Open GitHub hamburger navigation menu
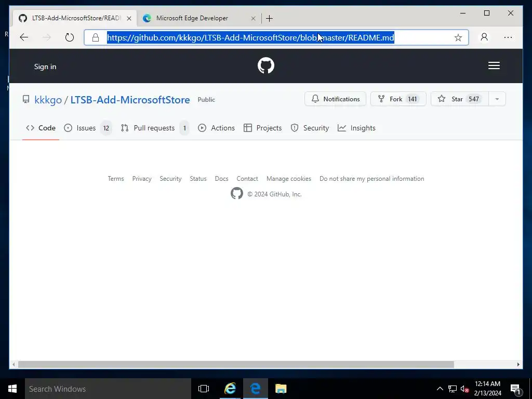532x399 pixels. [494, 65]
